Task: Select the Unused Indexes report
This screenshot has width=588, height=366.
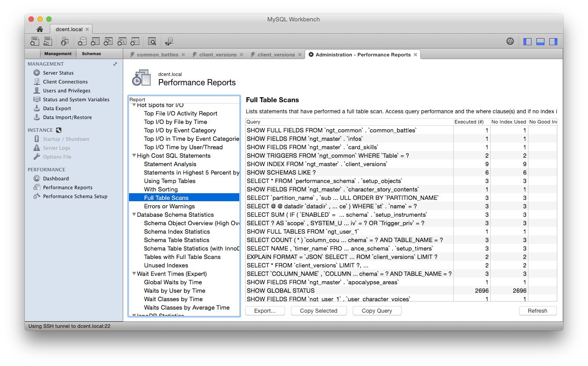Action: (x=166, y=265)
